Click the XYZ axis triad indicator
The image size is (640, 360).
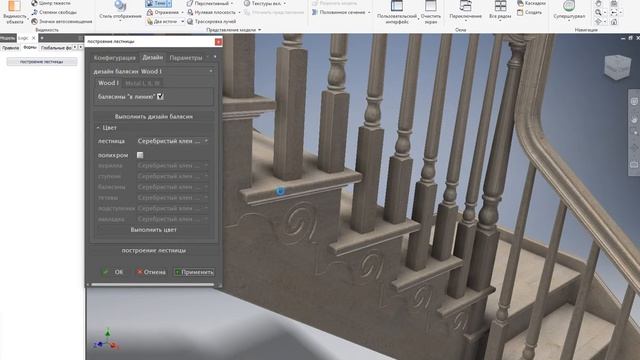click(106, 340)
